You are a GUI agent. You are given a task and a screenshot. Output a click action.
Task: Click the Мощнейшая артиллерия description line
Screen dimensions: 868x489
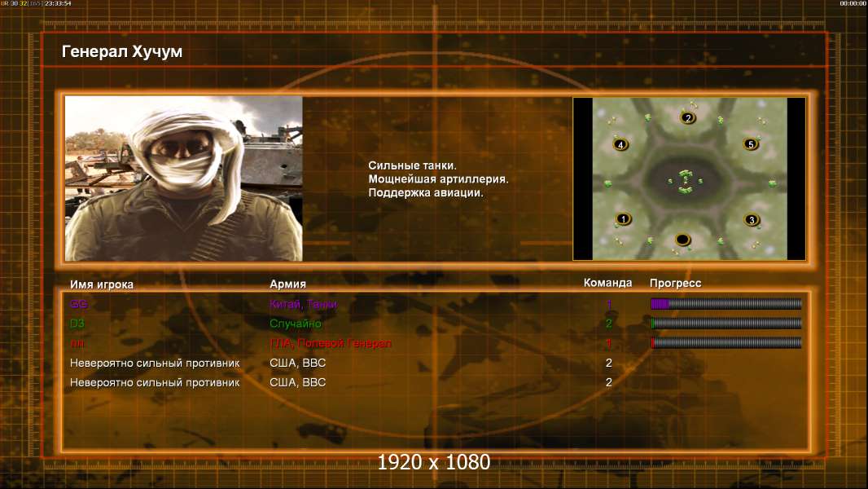[438, 178]
